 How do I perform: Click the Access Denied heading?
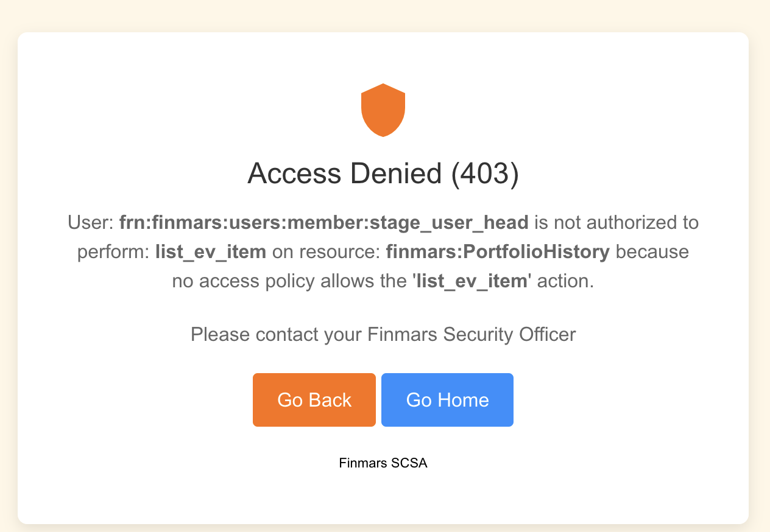click(x=344, y=174)
